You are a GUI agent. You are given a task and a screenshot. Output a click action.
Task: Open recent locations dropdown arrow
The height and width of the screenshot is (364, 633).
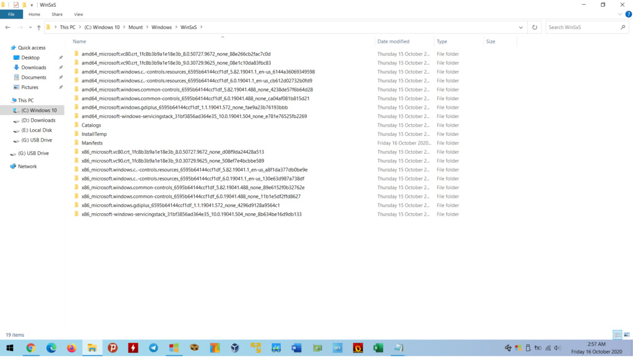[30, 27]
